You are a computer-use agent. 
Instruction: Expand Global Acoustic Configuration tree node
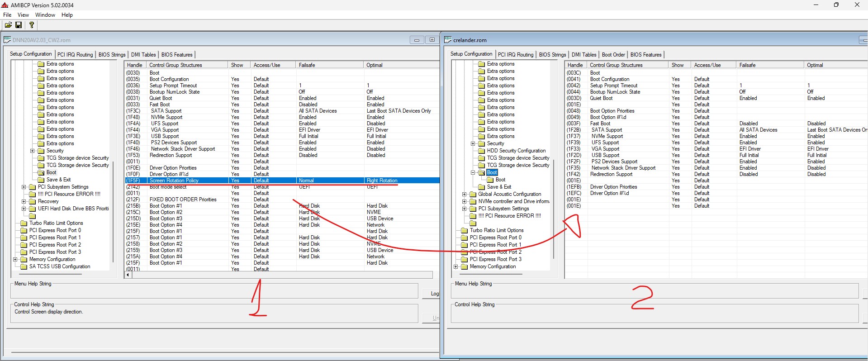pos(464,194)
